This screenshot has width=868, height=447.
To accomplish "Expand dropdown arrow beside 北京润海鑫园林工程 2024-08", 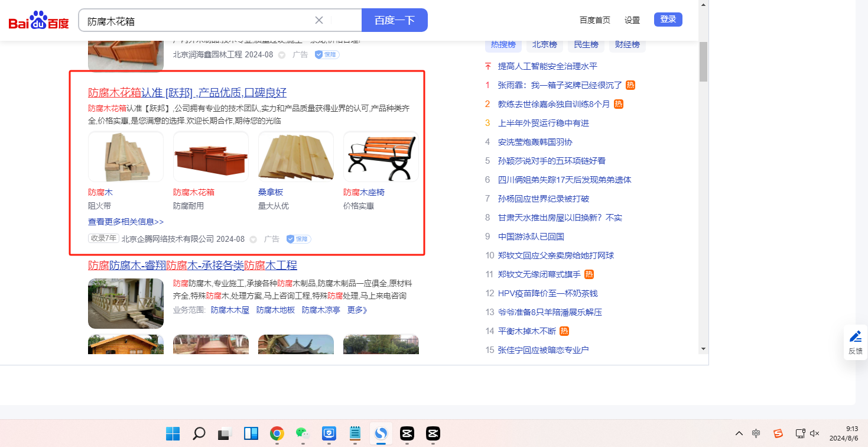I will (x=282, y=55).
